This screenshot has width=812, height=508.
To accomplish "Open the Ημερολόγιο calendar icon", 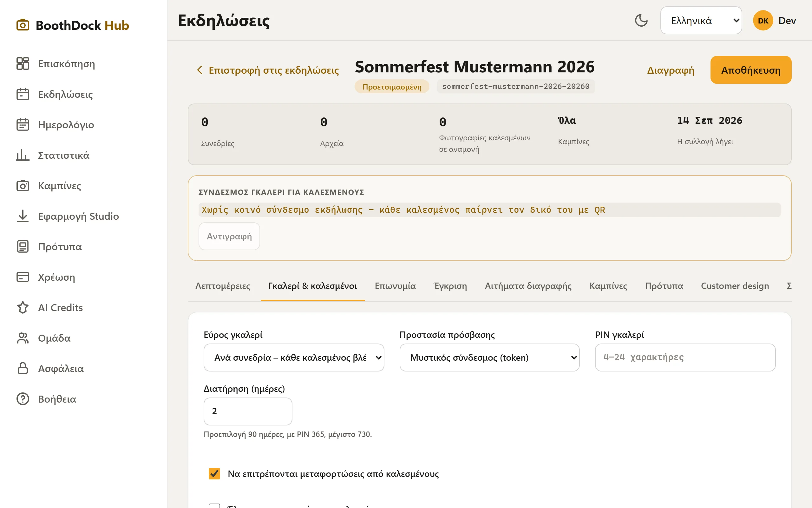I will (23, 125).
